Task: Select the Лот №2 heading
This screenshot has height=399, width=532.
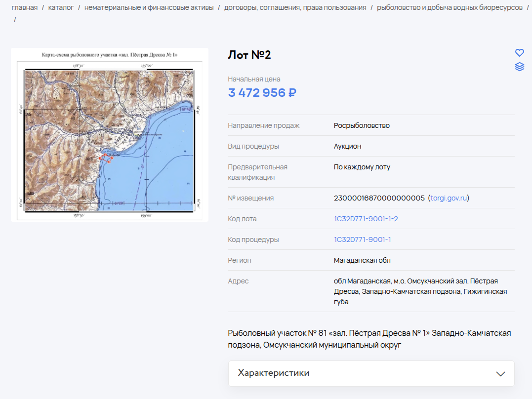Action: [249, 55]
